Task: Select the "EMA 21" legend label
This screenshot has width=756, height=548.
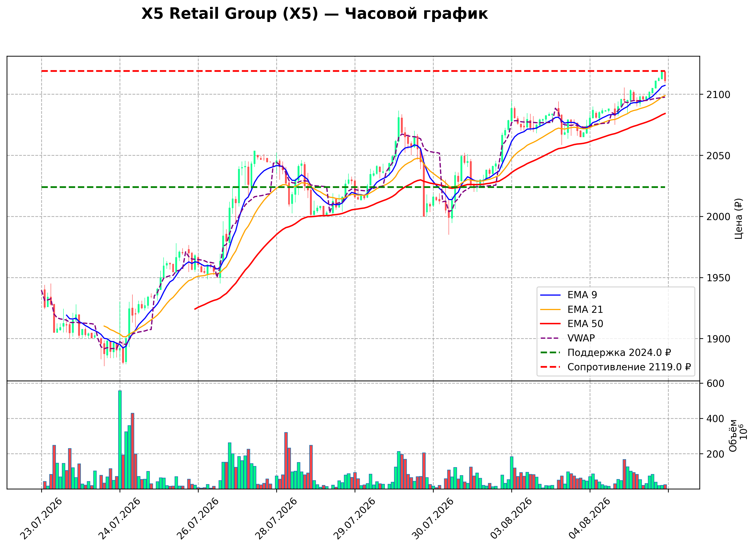Action: (585, 309)
